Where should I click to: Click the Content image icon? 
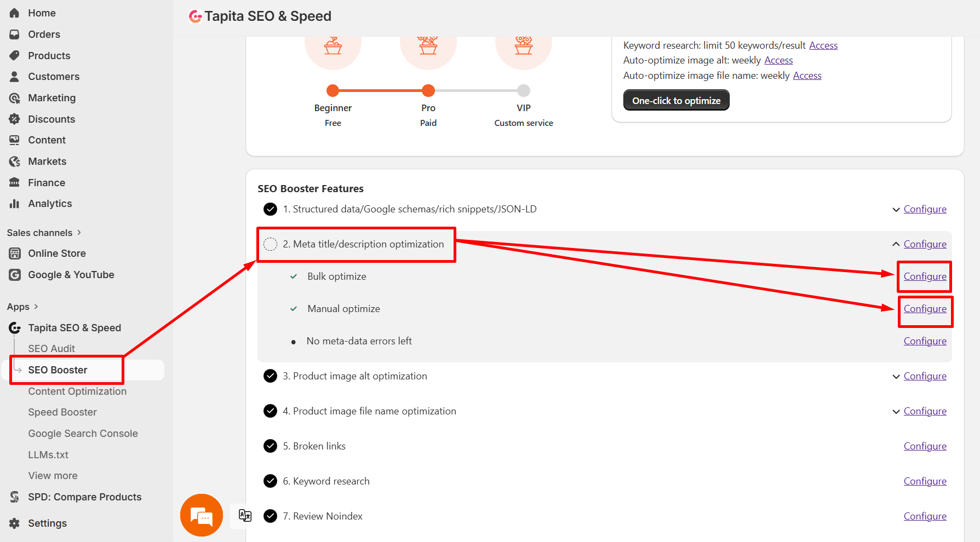click(x=15, y=140)
